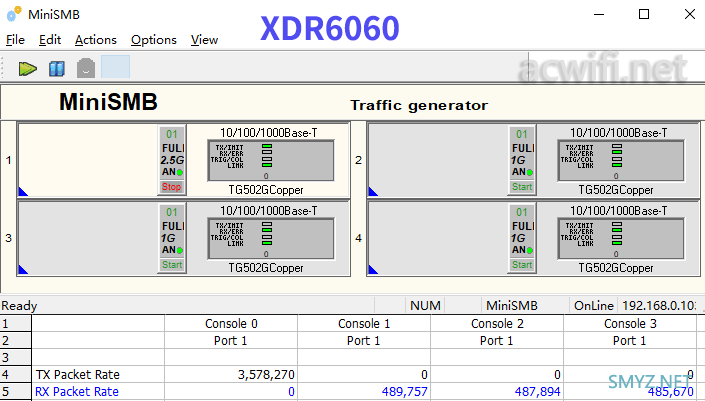The width and height of the screenshot is (705, 401).
Task: Select row header 3 in the statistics table
Action: 16,357
